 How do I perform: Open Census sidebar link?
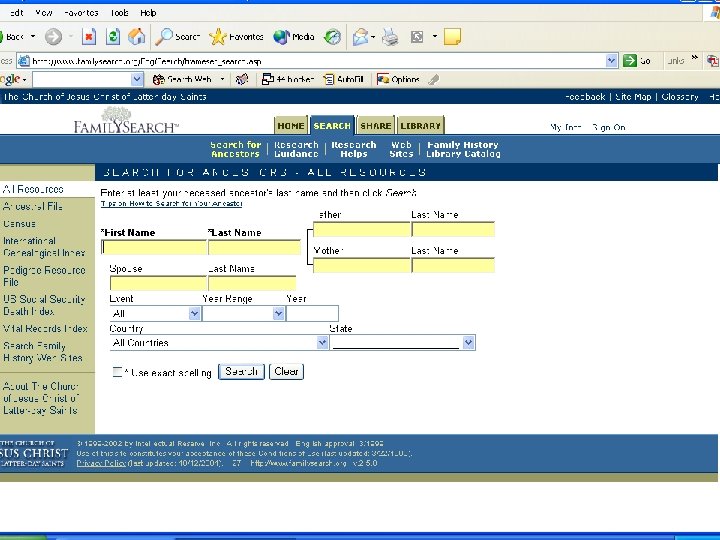tap(19, 224)
